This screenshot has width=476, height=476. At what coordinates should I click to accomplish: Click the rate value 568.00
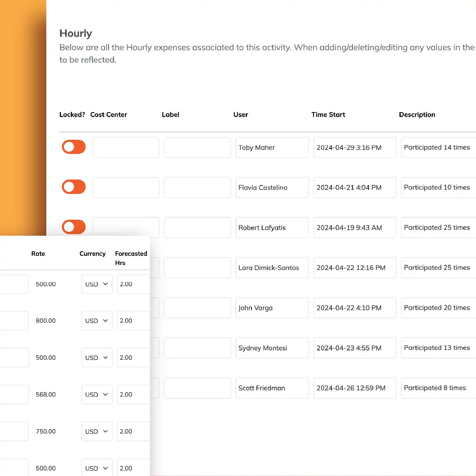(x=46, y=394)
